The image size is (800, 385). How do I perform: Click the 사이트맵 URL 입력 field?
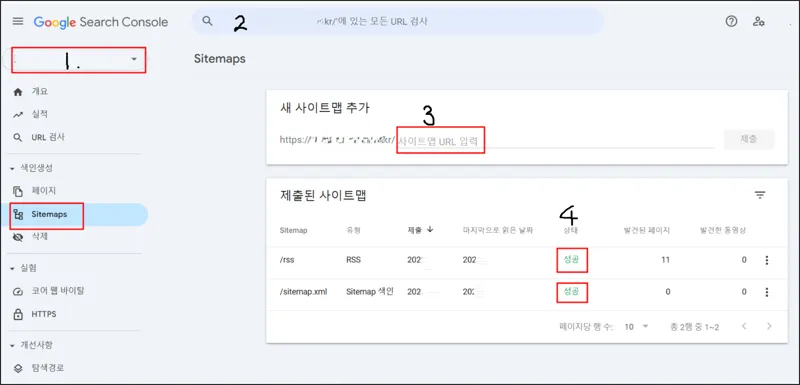[555, 141]
